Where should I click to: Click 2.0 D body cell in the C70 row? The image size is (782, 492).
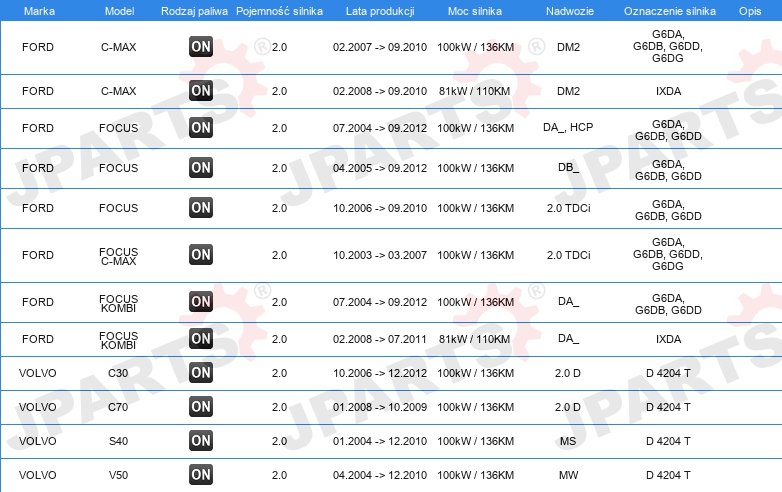(x=568, y=407)
